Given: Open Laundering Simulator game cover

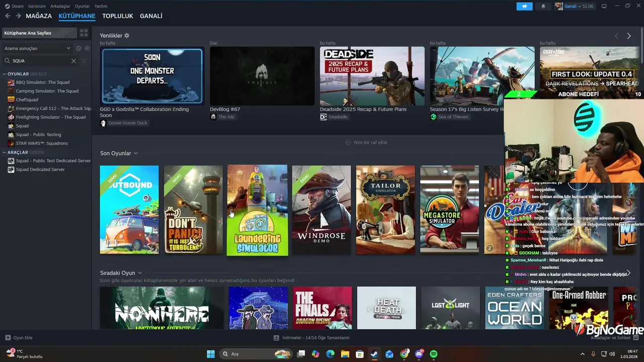Looking at the screenshot, I should click(257, 210).
